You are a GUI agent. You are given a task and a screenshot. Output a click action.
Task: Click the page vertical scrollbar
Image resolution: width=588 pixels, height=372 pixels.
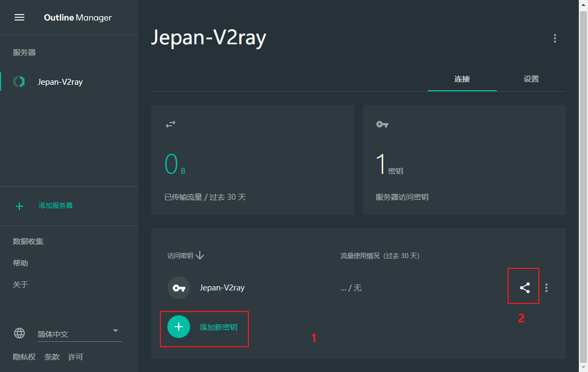click(583, 186)
